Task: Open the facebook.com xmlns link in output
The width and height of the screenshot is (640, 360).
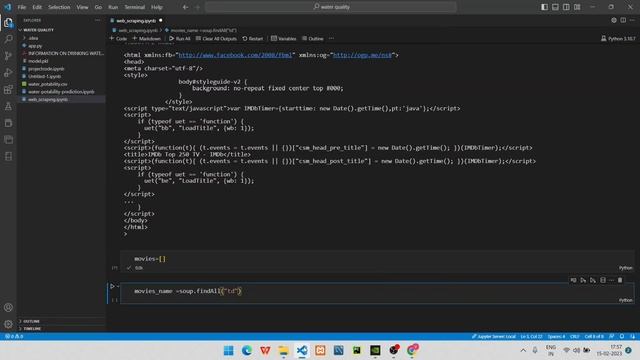Action: click(x=235, y=55)
